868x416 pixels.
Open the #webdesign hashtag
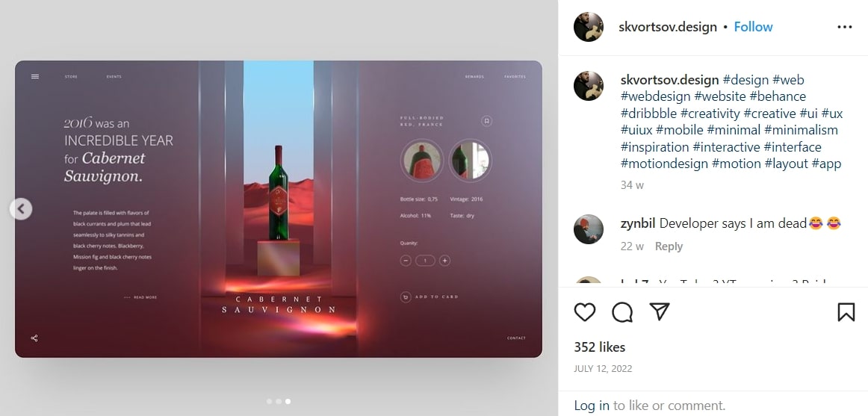click(655, 97)
